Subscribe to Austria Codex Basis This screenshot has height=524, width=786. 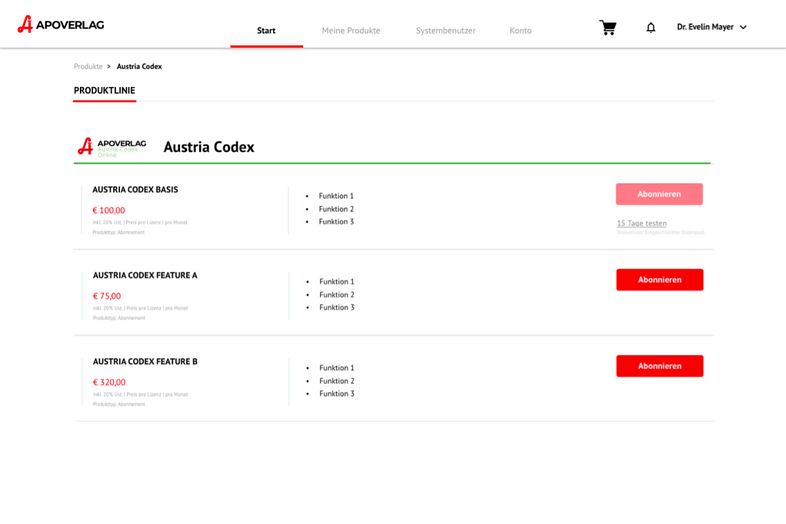click(659, 194)
